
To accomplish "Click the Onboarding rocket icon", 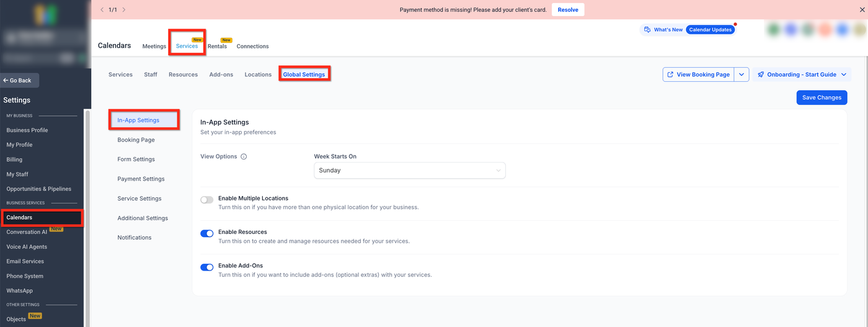I will point(761,74).
